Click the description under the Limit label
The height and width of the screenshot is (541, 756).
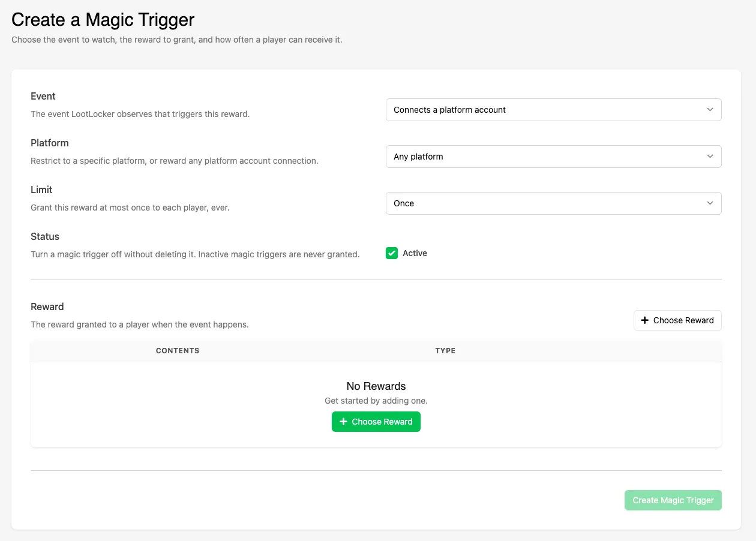130,208
